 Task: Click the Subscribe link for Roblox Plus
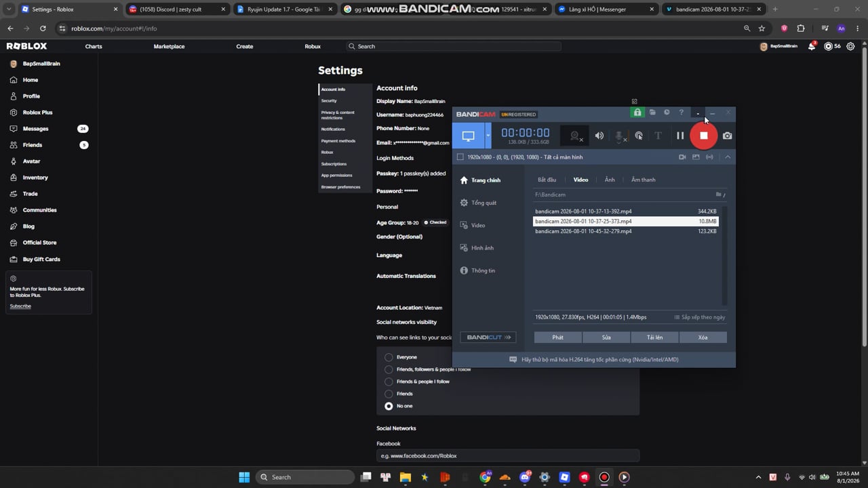pyautogui.click(x=20, y=306)
